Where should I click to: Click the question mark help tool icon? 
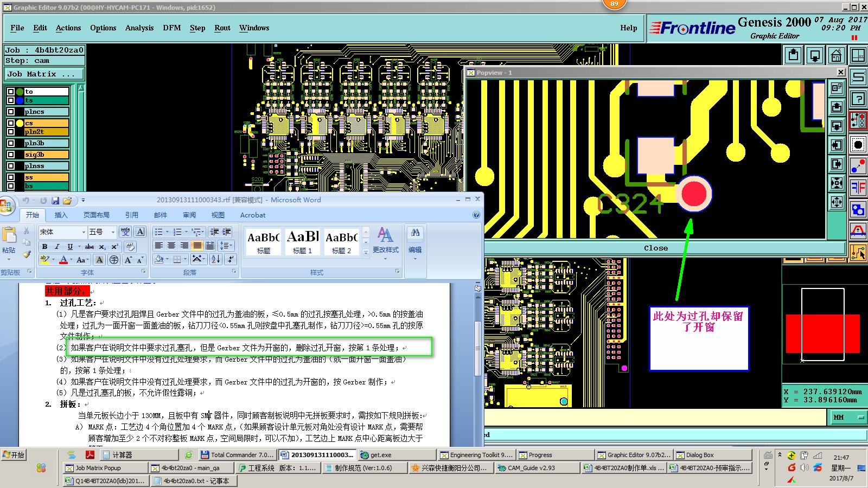coord(858,99)
